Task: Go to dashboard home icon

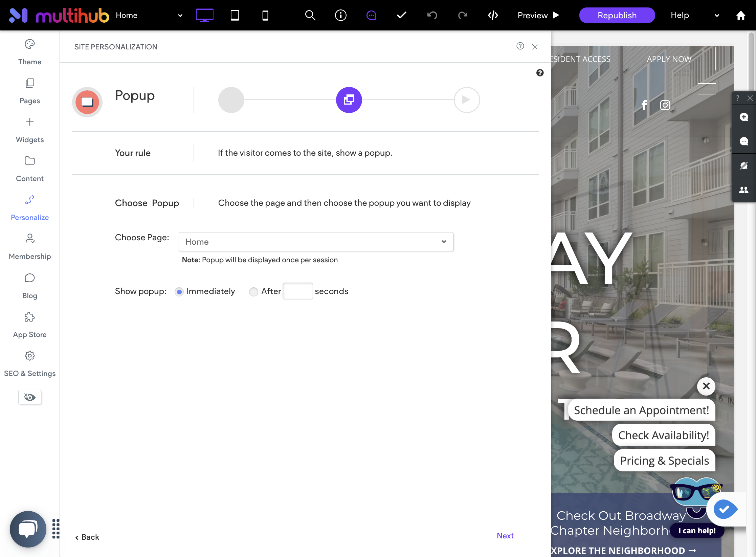Action: (740, 15)
